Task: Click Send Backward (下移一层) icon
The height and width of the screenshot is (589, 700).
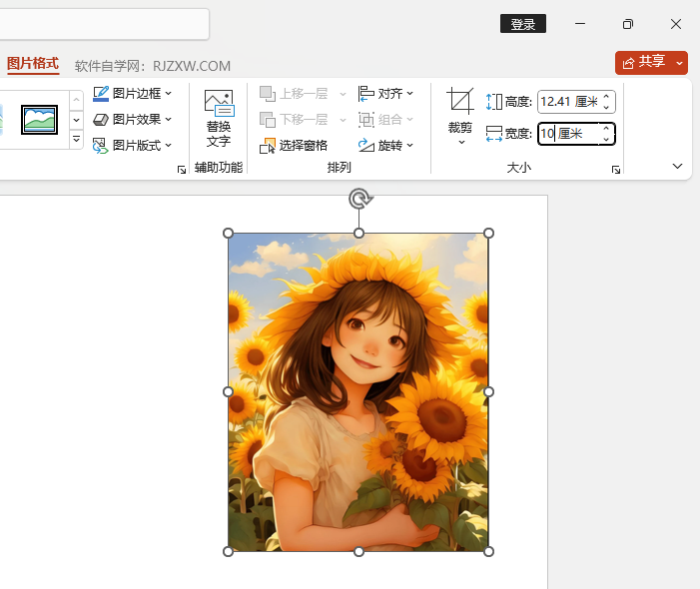Action: pos(268,120)
